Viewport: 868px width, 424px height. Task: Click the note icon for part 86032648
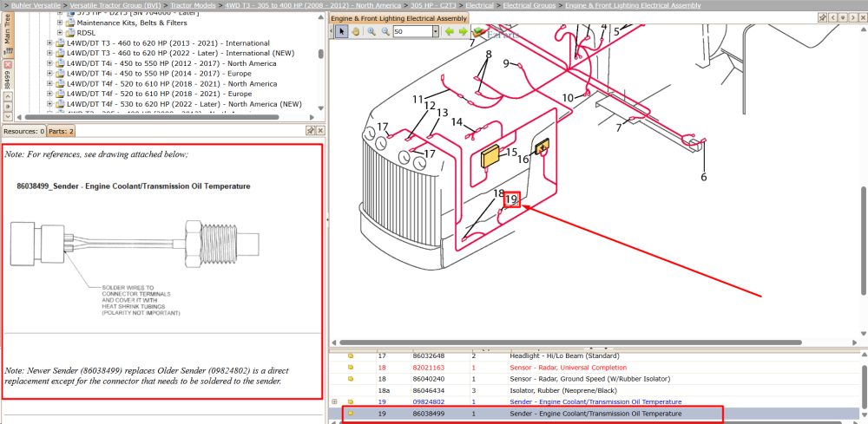351,356
